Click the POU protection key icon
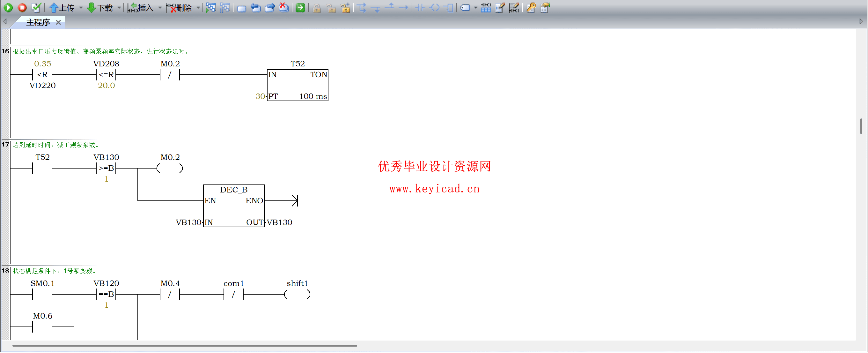868x353 pixels. 531,7
